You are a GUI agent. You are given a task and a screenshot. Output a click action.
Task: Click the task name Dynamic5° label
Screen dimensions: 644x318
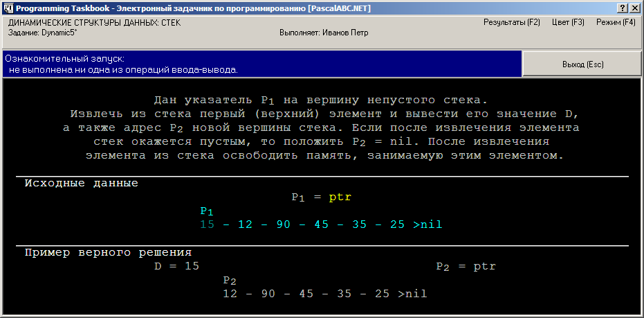pyautogui.click(x=43, y=33)
